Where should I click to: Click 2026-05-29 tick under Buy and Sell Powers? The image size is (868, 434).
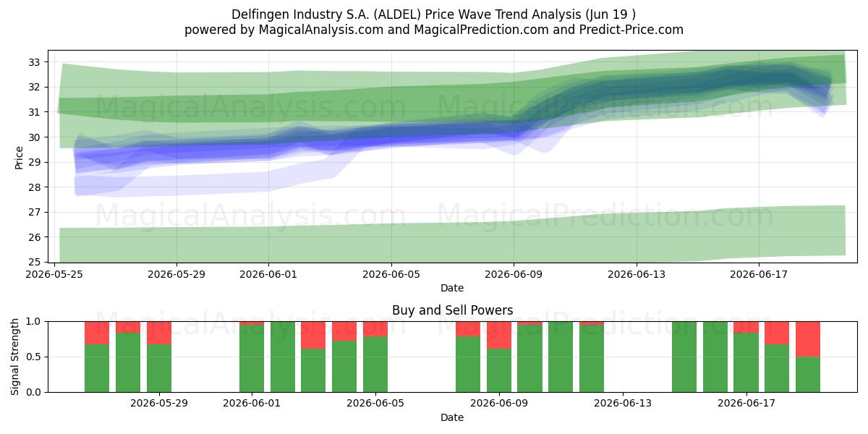[x=159, y=404]
